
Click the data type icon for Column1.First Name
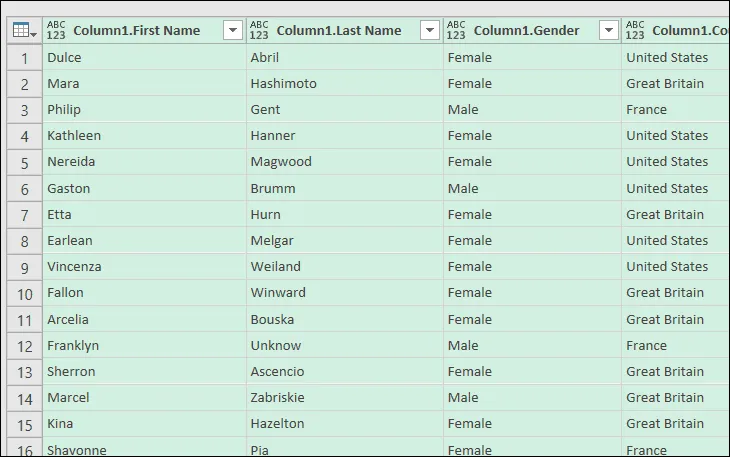(x=56, y=31)
